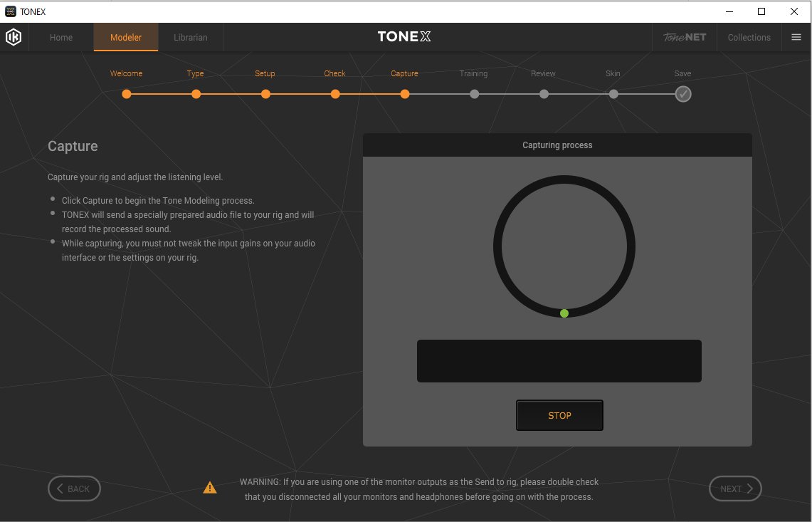Jump to the Welcome step marker

coord(127,94)
